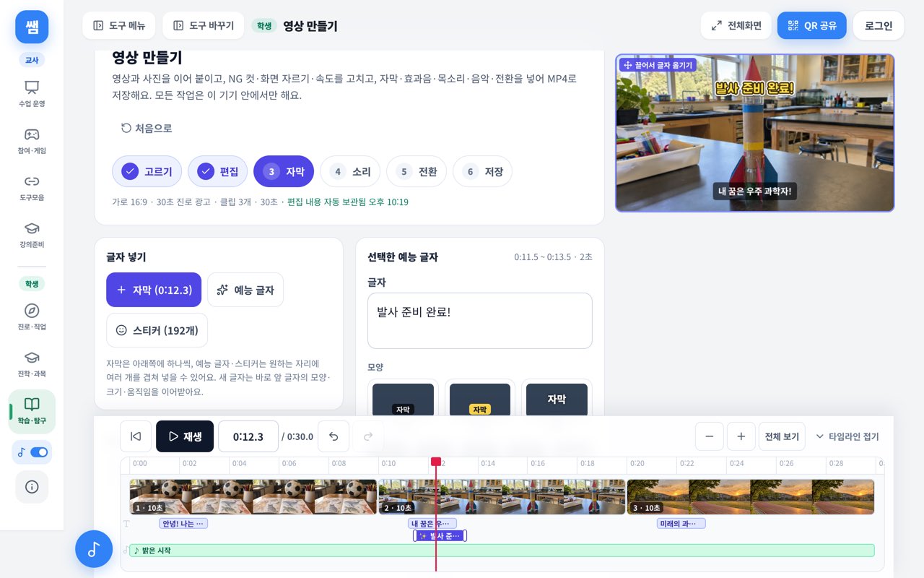The width and height of the screenshot is (924, 578).
Task: Open the 쌤 home logo
Action: point(32,27)
